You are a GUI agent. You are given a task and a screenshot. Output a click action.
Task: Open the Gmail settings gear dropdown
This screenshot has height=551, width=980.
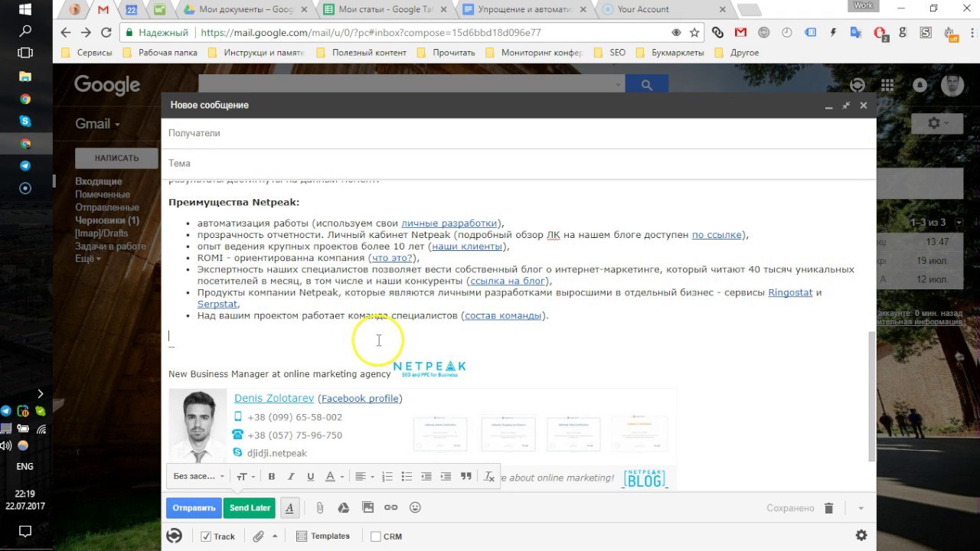(936, 123)
